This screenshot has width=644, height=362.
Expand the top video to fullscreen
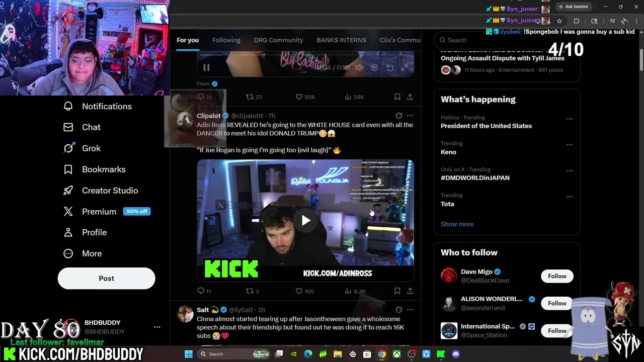(x=405, y=67)
